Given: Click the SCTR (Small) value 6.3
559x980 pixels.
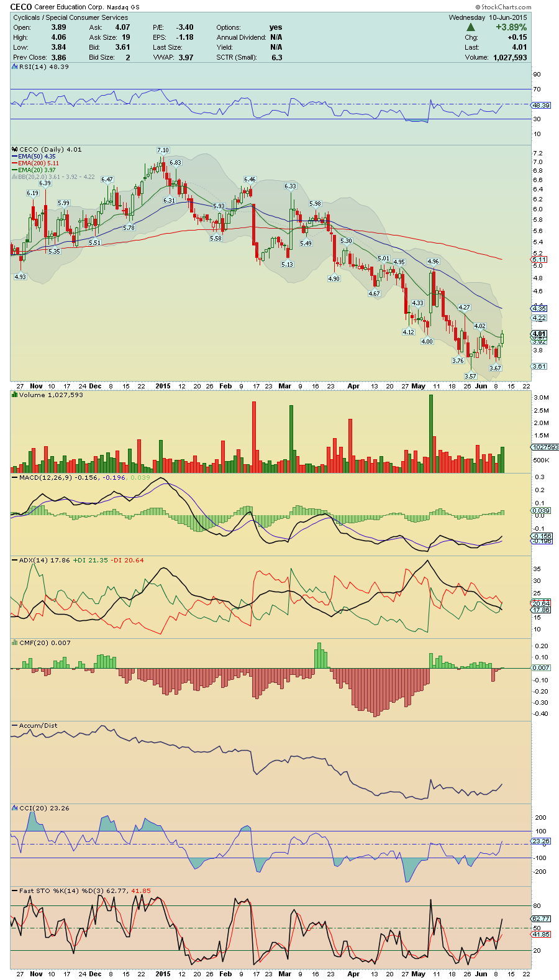Looking at the screenshot, I should 277,57.
